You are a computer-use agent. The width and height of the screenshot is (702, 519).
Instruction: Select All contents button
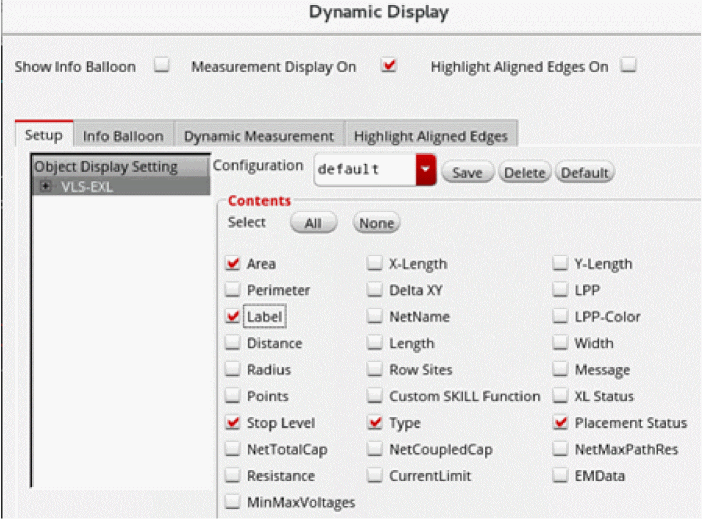(313, 223)
